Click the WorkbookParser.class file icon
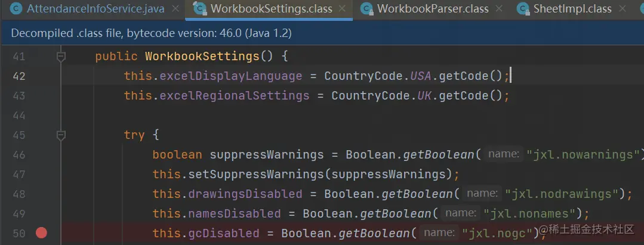Screen dimensions: 644x245 (x=367, y=8)
